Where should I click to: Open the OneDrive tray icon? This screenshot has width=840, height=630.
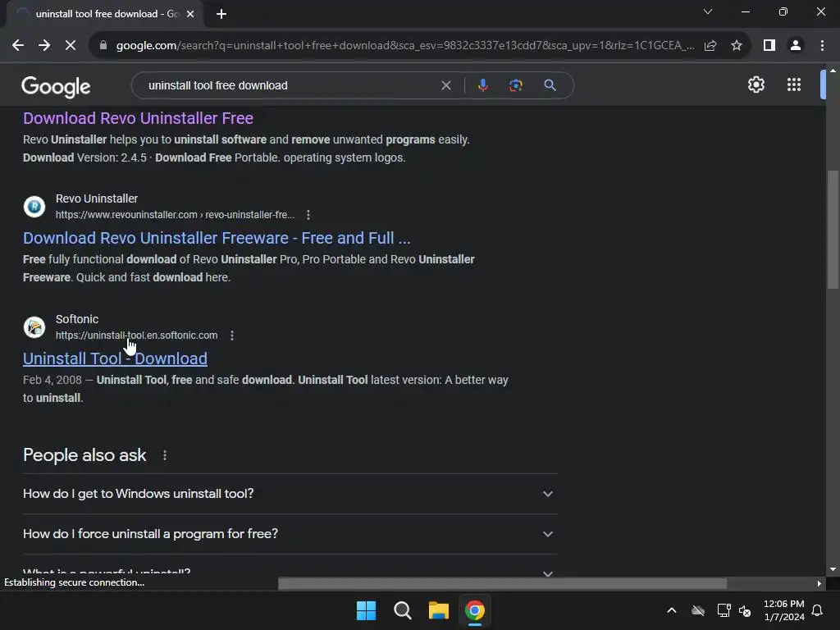tap(698, 610)
